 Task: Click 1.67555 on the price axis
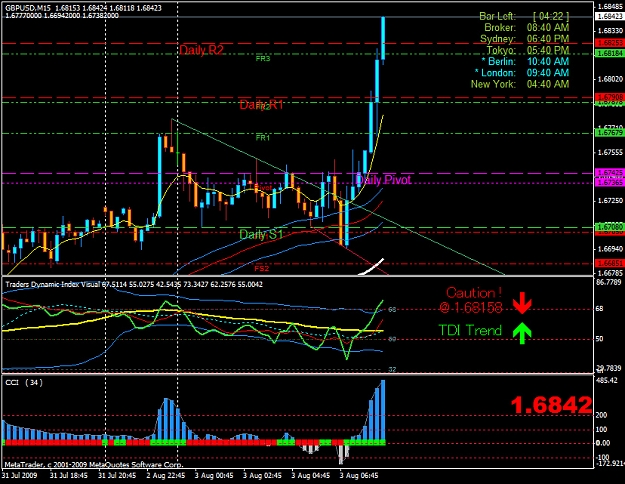[x=610, y=152]
